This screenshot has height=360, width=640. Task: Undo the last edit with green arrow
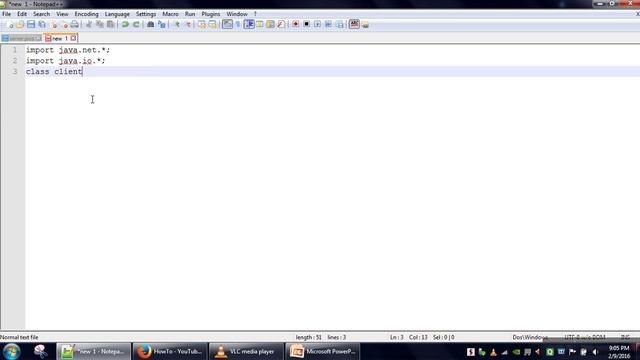(125, 24)
